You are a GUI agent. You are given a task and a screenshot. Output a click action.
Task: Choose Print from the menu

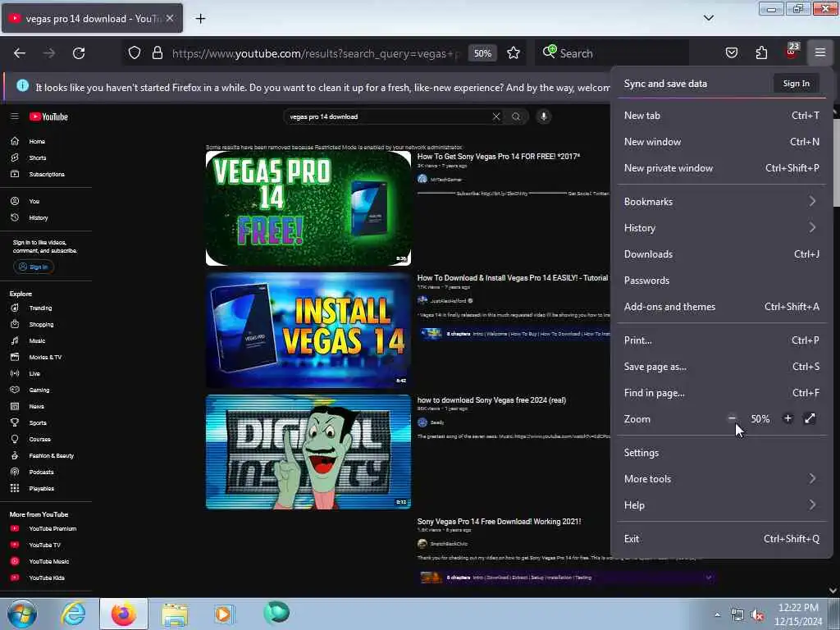pyautogui.click(x=721, y=340)
